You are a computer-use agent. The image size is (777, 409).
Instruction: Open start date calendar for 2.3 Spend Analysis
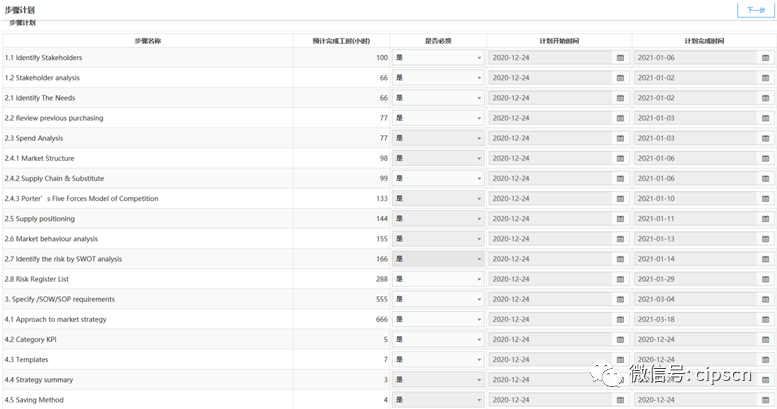(620, 138)
